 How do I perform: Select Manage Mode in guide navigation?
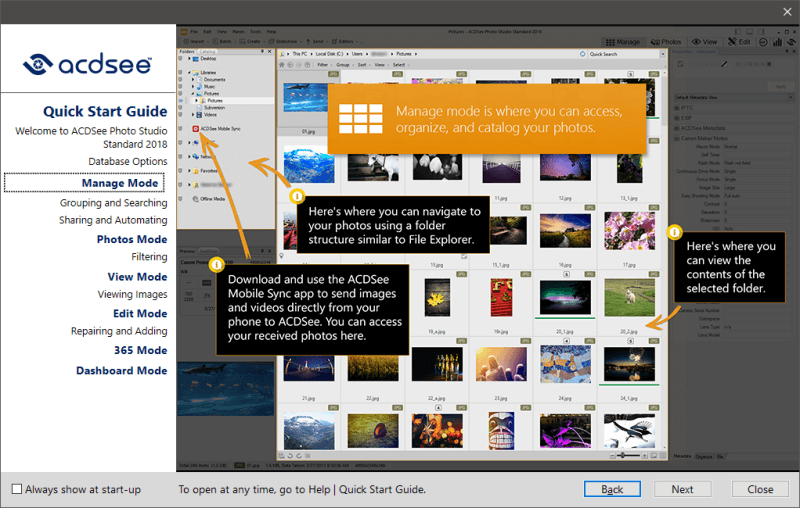120,183
